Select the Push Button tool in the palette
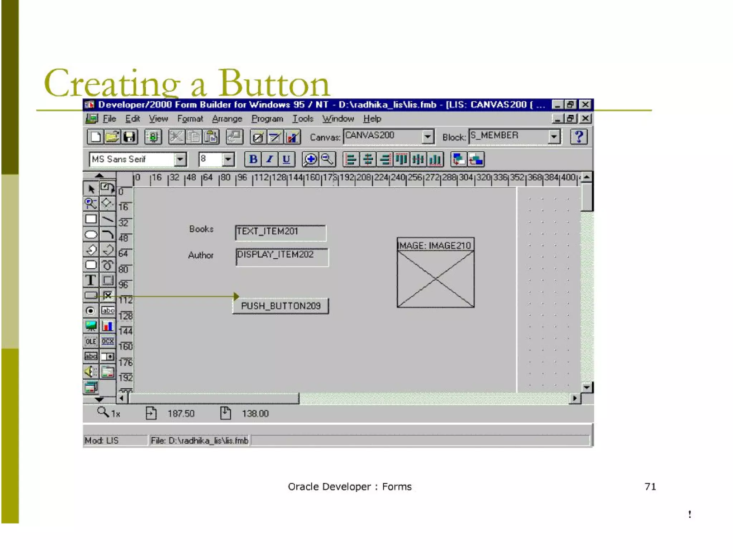The width and height of the screenshot is (733, 560). (x=91, y=296)
